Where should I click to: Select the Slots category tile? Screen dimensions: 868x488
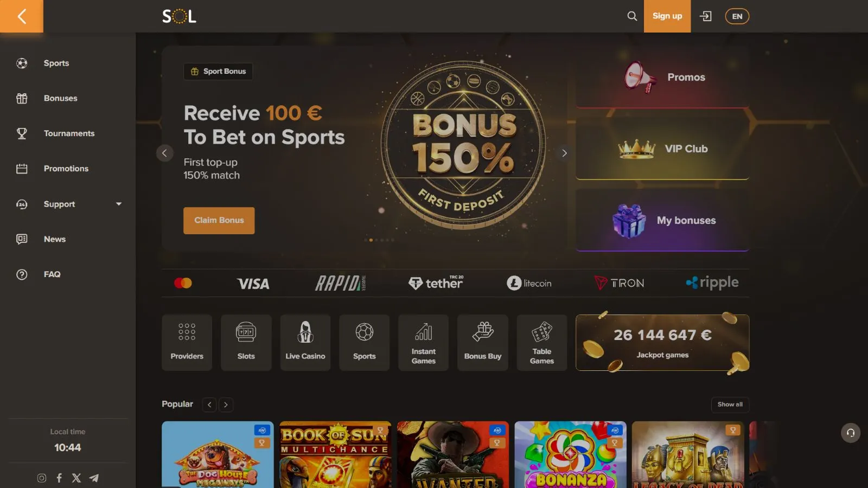[246, 343]
